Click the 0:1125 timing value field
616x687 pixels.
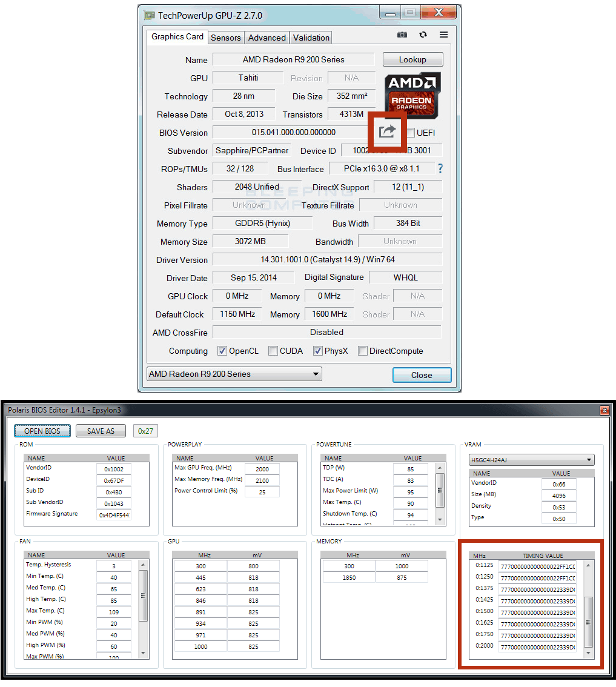pyautogui.click(x=537, y=566)
